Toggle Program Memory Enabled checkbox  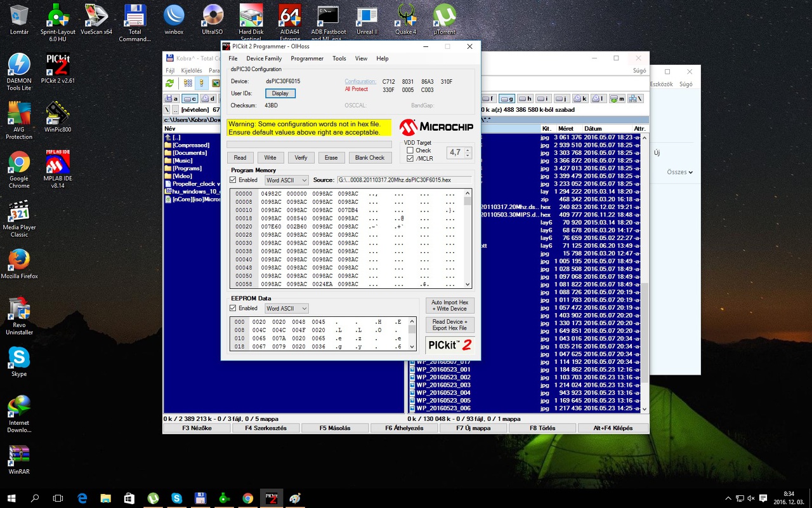(233, 180)
